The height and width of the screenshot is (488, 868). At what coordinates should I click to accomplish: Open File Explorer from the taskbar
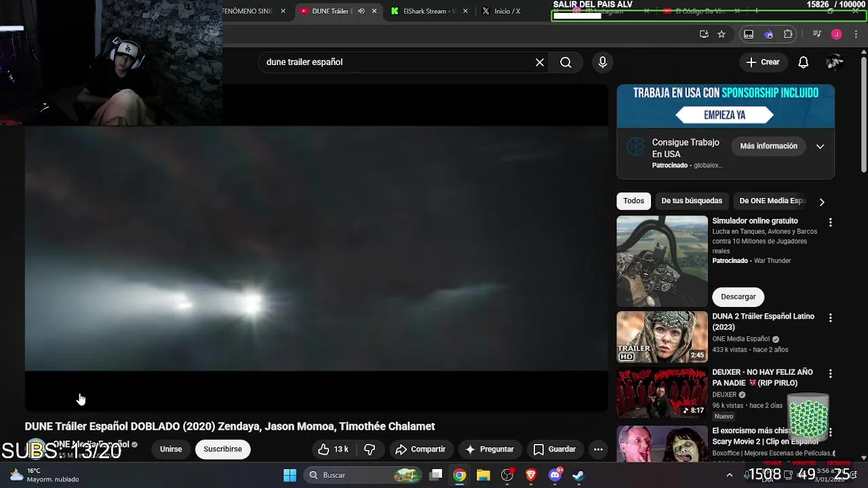pyautogui.click(x=483, y=475)
